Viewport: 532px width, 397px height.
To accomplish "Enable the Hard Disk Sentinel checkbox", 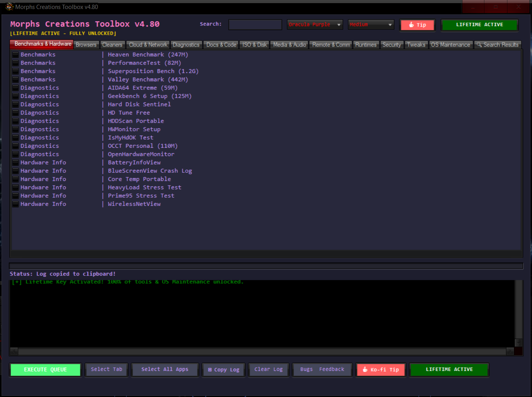I will (x=16, y=104).
